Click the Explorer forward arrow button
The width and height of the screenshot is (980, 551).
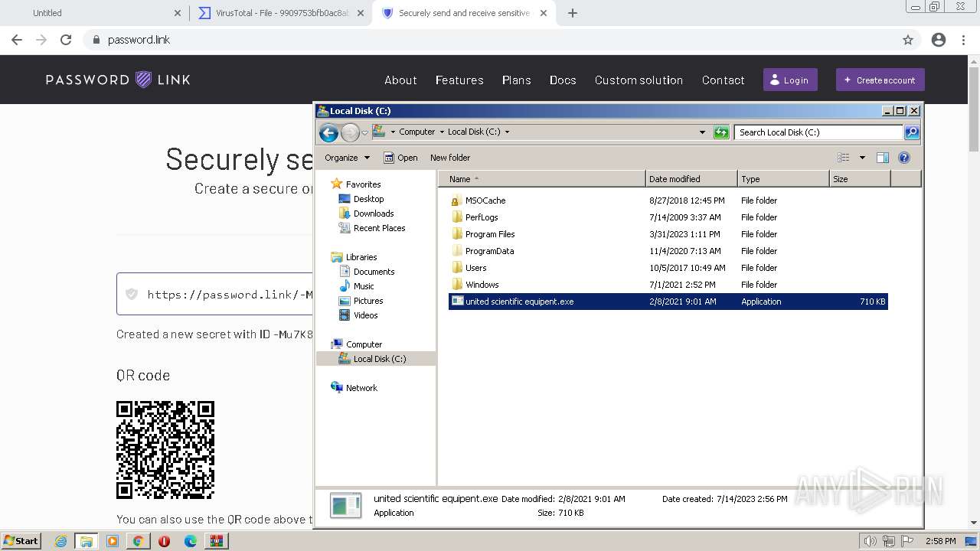tap(350, 132)
